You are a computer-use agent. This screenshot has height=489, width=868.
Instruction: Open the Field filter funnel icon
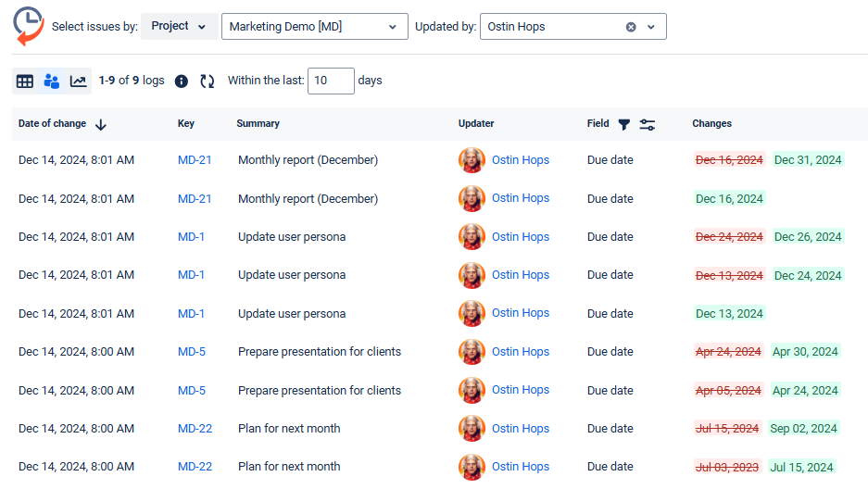624,124
